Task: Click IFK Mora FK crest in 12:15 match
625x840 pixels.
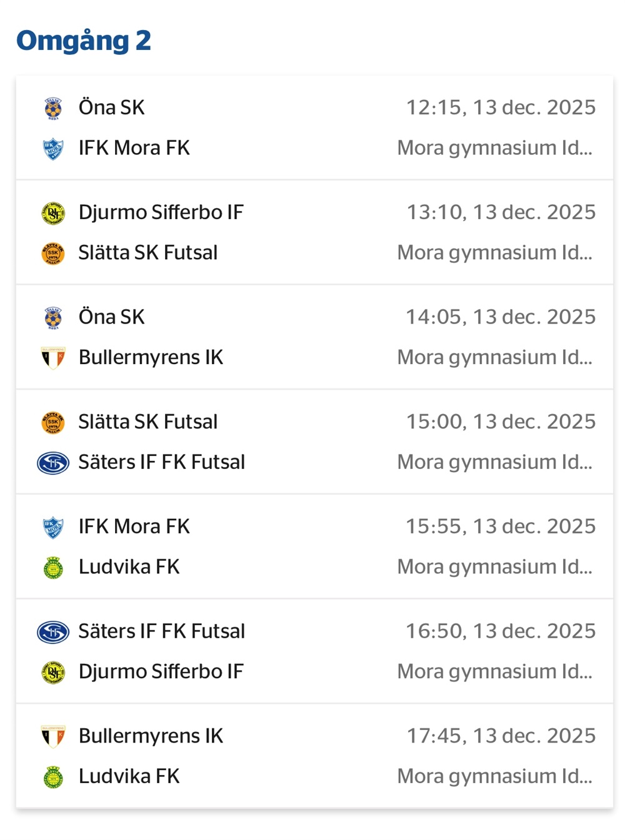Action: pos(53,149)
